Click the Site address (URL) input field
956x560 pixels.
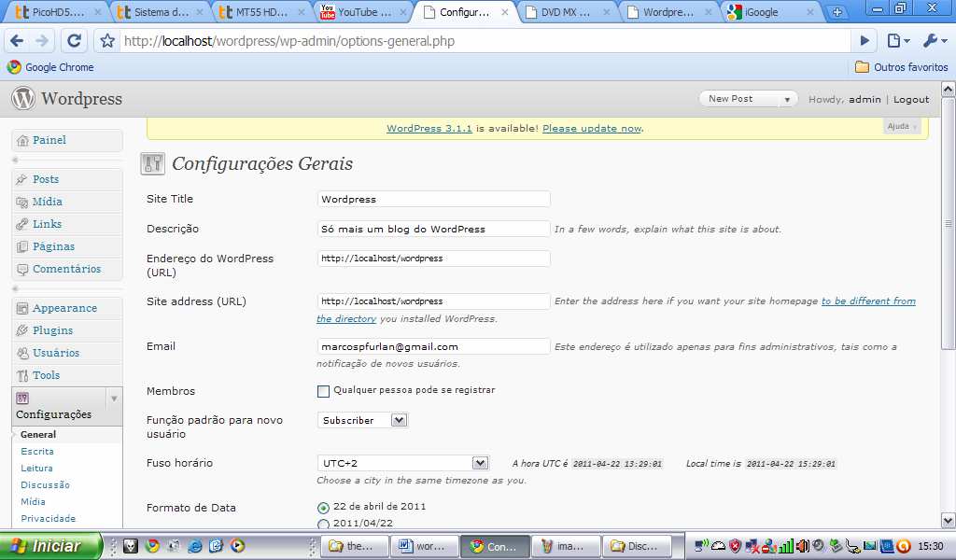pyautogui.click(x=433, y=301)
